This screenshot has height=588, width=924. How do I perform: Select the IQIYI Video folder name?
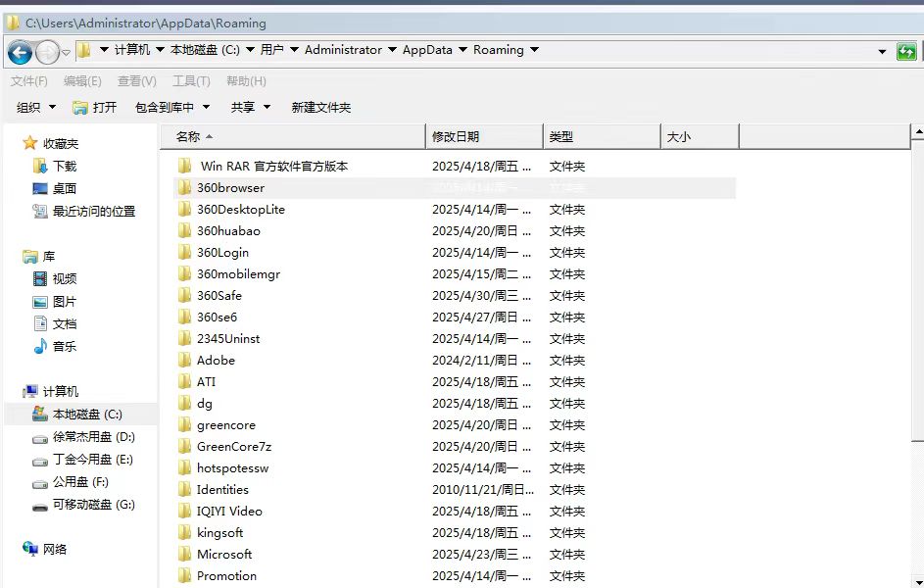pyautogui.click(x=229, y=511)
